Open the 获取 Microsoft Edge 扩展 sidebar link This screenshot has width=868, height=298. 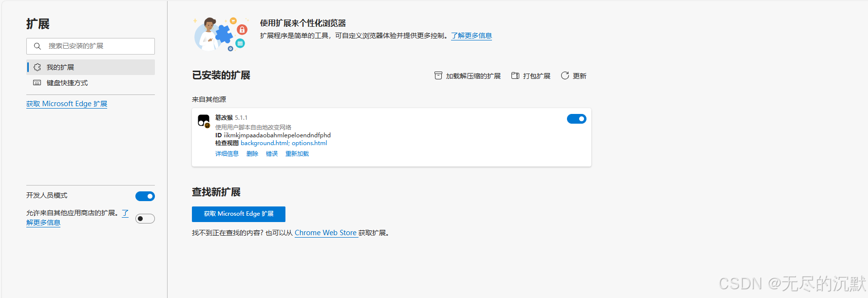click(67, 104)
